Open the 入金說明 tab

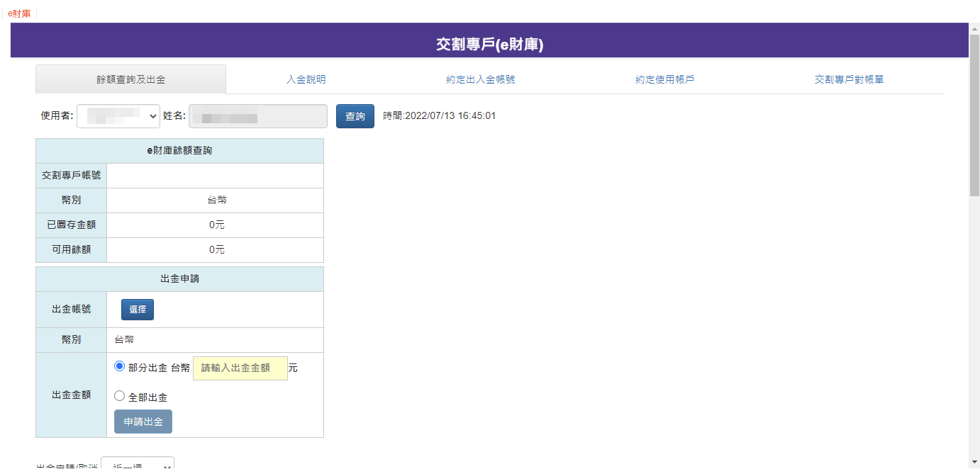tap(306, 79)
